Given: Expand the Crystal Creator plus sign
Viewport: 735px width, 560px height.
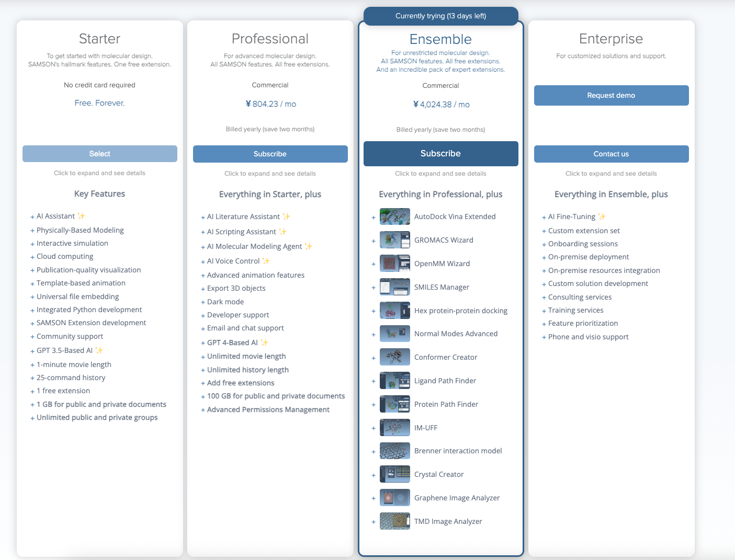Looking at the screenshot, I should [x=374, y=475].
